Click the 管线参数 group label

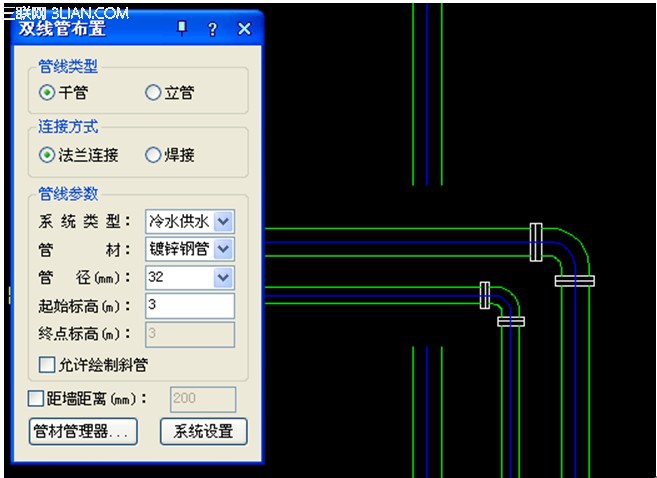pos(68,194)
